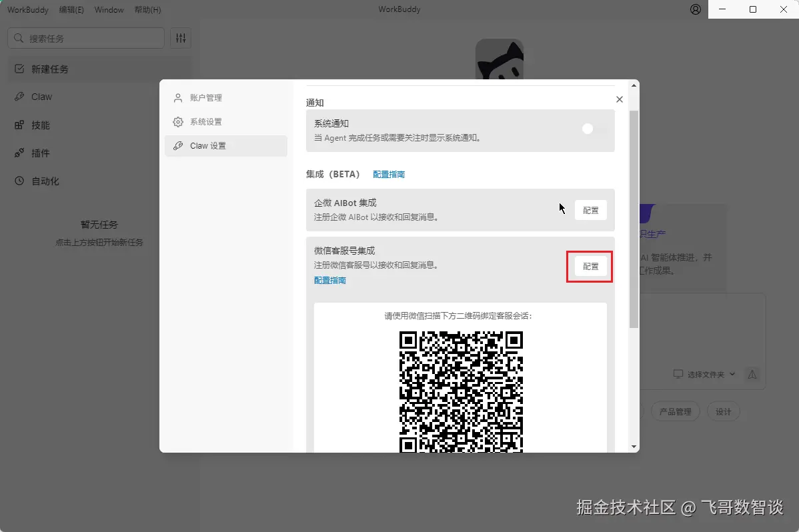Click the 技能 grid icon

click(19, 125)
